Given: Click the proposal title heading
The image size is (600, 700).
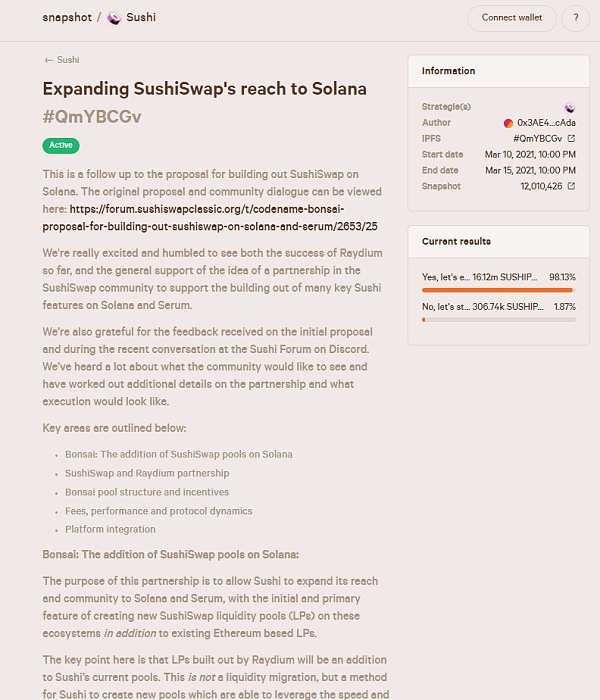Looking at the screenshot, I should [x=204, y=89].
